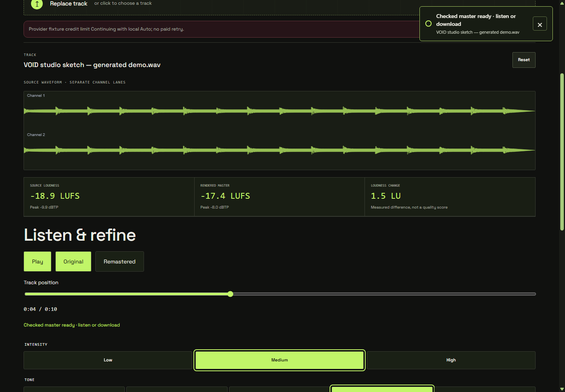Click the -17.4 LUFS rendered master value
This screenshot has height=392, width=565.
225,196
